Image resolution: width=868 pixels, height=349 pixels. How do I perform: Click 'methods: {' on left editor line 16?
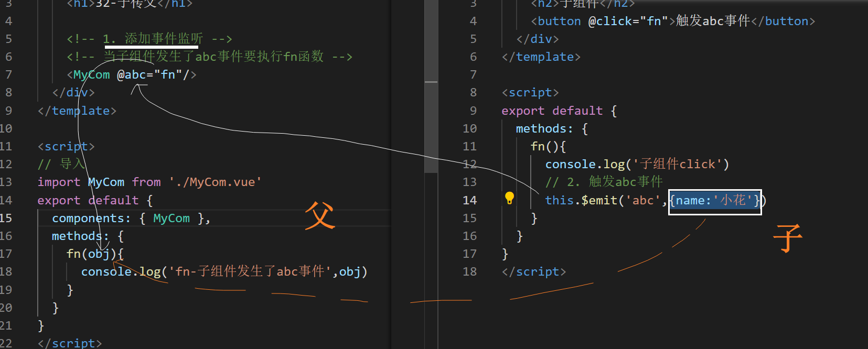(x=88, y=236)
